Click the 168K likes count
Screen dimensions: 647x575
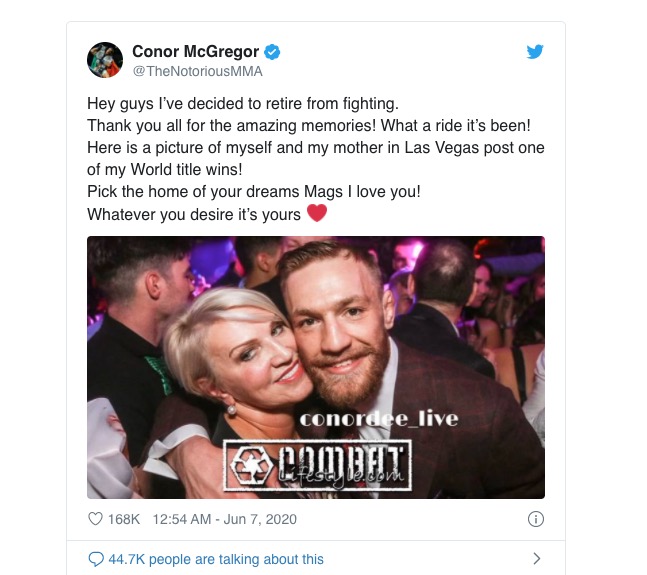(x=124, y=519)
